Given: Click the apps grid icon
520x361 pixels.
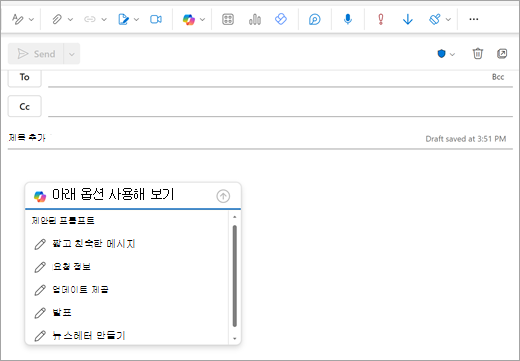Looking at the screenshot, I should 228,19.
